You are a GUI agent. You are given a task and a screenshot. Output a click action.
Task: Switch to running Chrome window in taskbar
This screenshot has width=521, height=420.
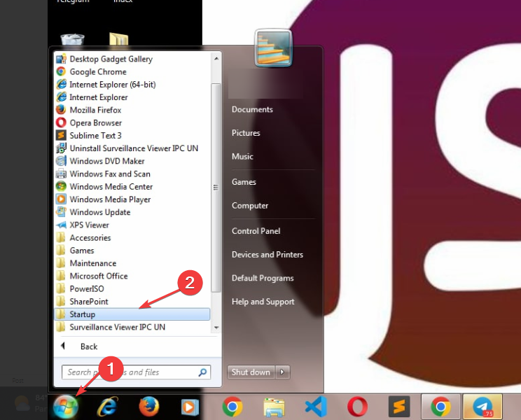pos(440,407)
